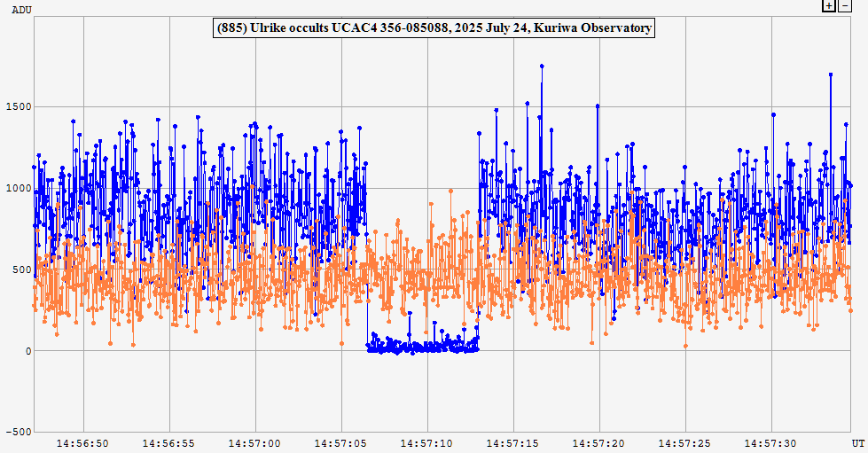This screenshot has height=453, width=868.
Task: Click the 14:57:25 time tick label
Action: pos(686,442)
